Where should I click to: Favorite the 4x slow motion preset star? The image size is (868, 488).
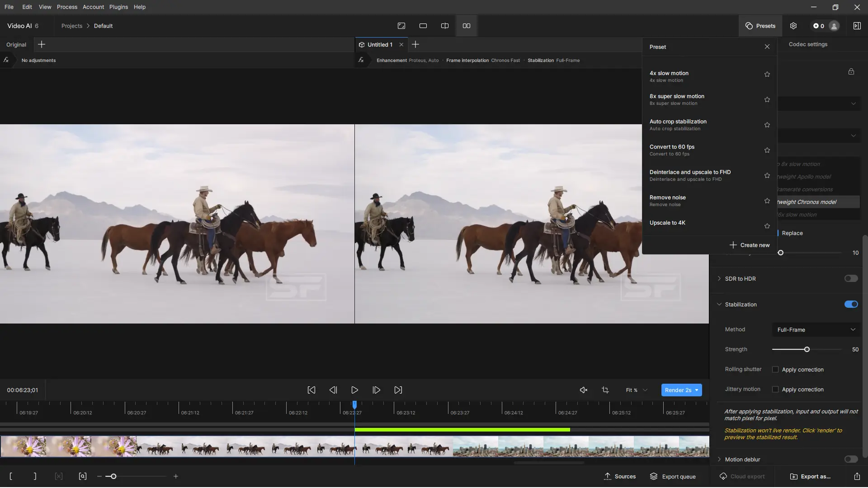pyautogui.click(x=767, y=75)
